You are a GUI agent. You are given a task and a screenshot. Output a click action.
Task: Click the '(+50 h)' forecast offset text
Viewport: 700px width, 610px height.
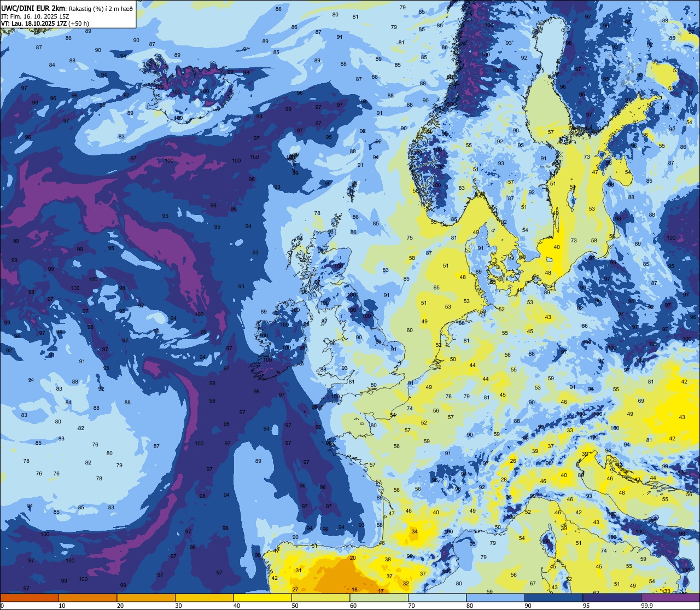tap(79, 24)
